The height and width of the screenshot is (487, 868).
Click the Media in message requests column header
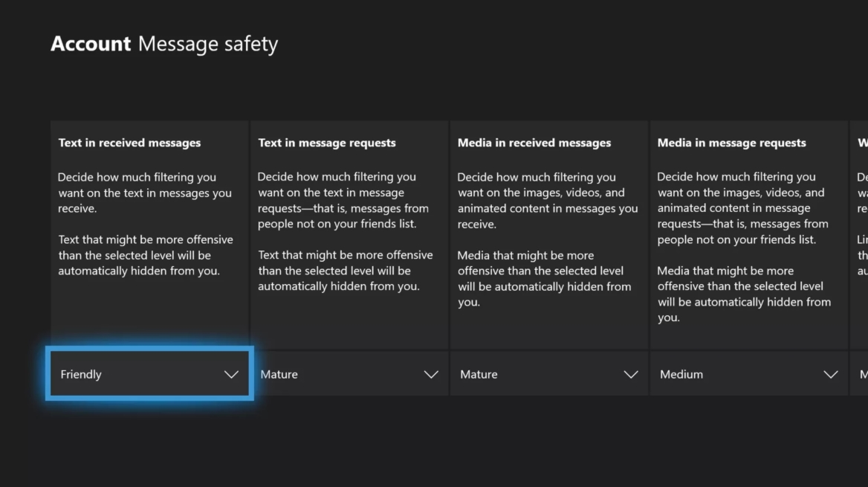(x=731, y=142)
